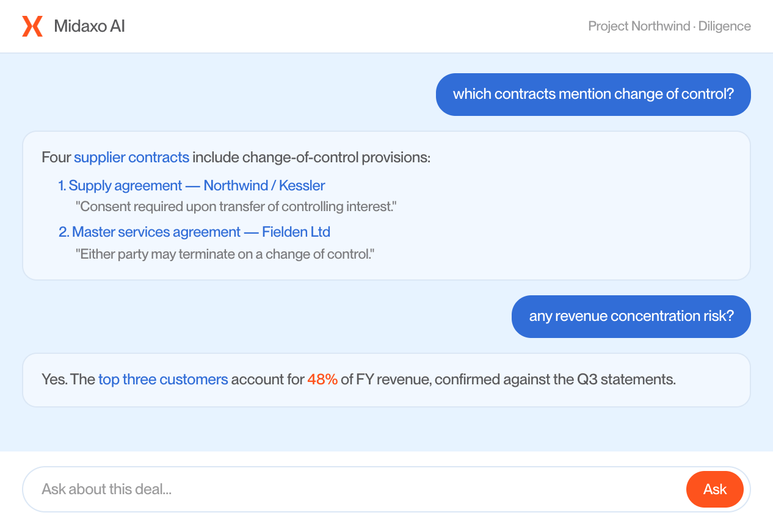Click the change-of-control answer card
This screenshot has width=773, height=532.
[386, 206]
